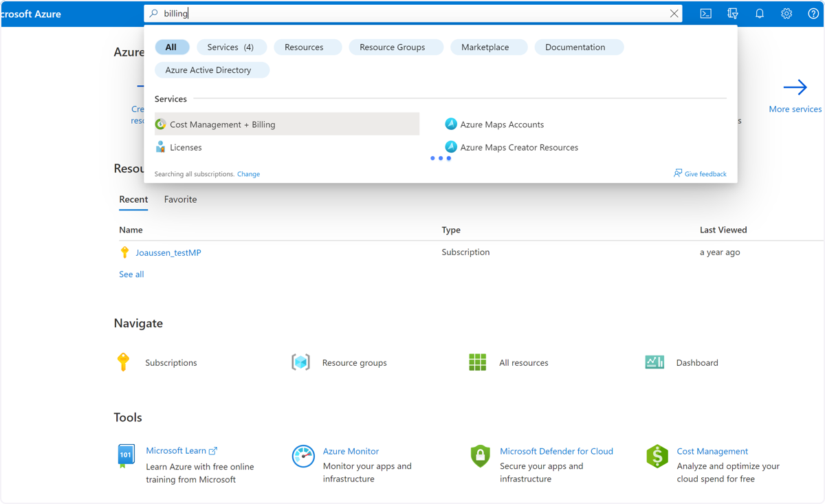Click the Microsoft Learn book icon
This screenshot has height=504, width=825.
point(126,456)
